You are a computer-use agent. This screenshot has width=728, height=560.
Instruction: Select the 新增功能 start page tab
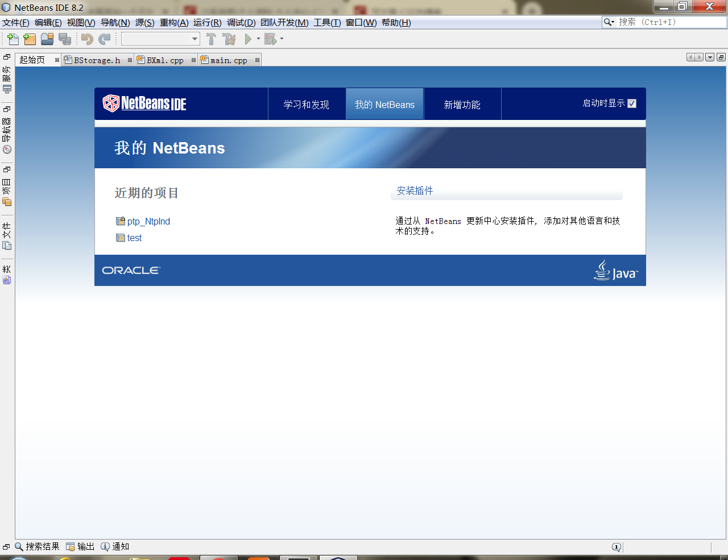[x=462, y=104]
